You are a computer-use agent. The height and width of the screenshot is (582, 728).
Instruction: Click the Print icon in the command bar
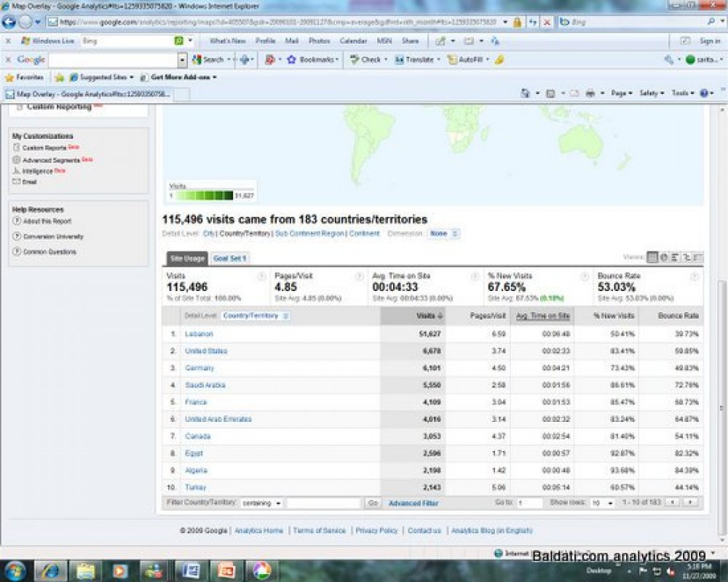[x=590, y=93]
